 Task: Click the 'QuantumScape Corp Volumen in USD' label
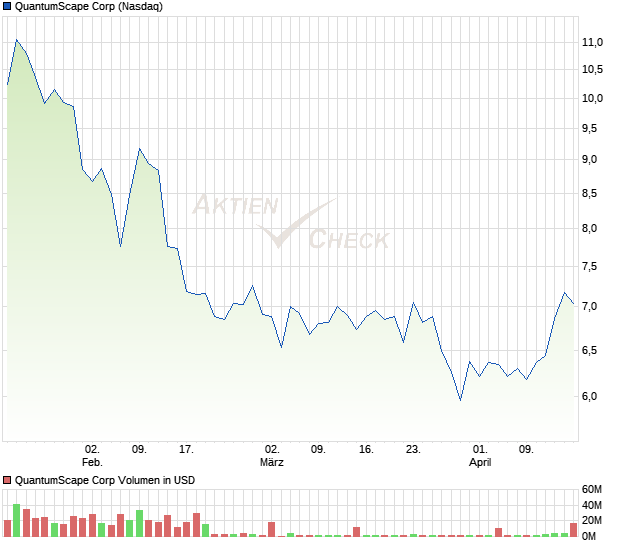pyautogui.click(x=105, y=480)
